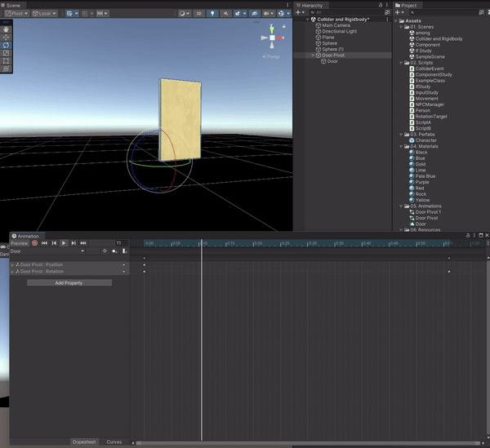Toggle hidden objects visibility in scene
Image resolution: width=490 pixels, height=448 pixels.
click(x=255, y=13)
